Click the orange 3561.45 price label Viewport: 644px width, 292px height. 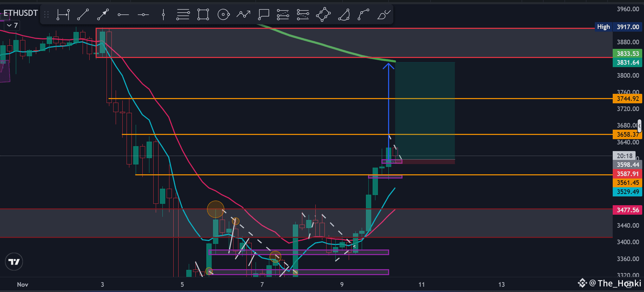click(627, 183)
